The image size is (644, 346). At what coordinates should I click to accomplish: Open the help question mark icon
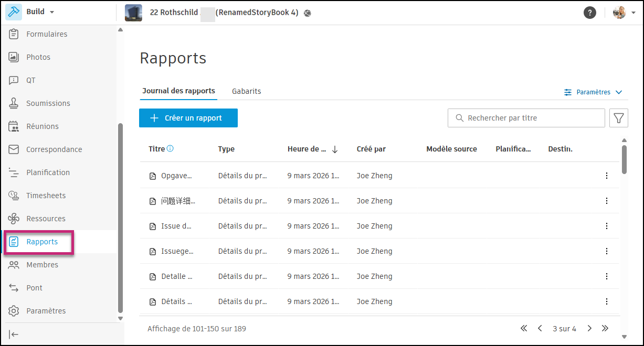click(x=590, y=13)
